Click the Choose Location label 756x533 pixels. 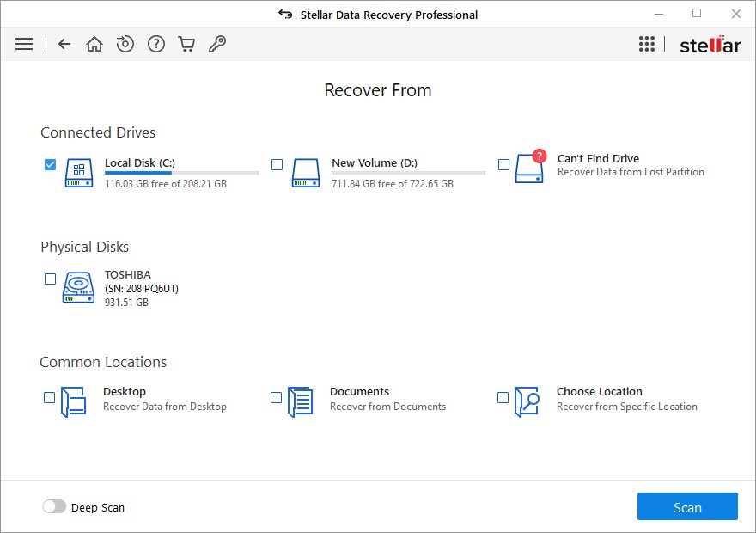point(600,392)
